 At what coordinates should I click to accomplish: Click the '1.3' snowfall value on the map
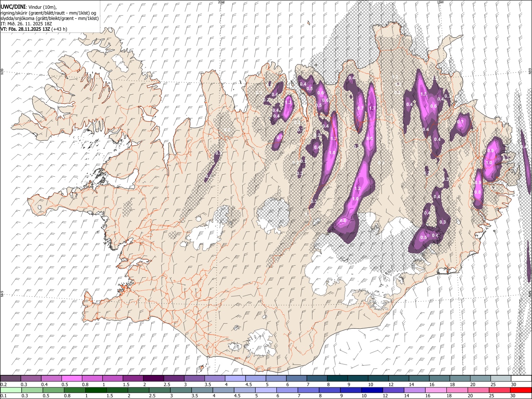pyautogui.click(x=288, y=102)
